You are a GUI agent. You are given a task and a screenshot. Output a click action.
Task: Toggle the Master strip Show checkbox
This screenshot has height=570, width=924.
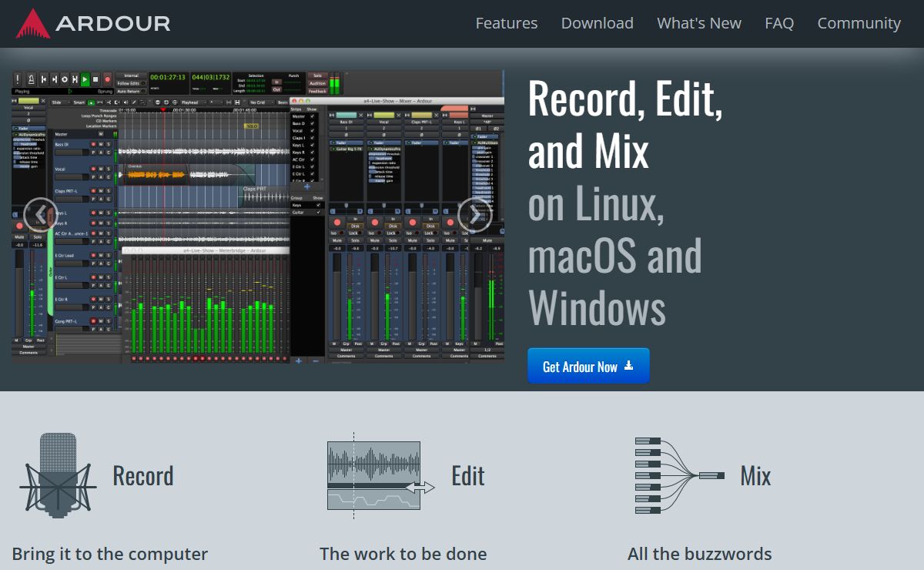[x=313, y=116]
